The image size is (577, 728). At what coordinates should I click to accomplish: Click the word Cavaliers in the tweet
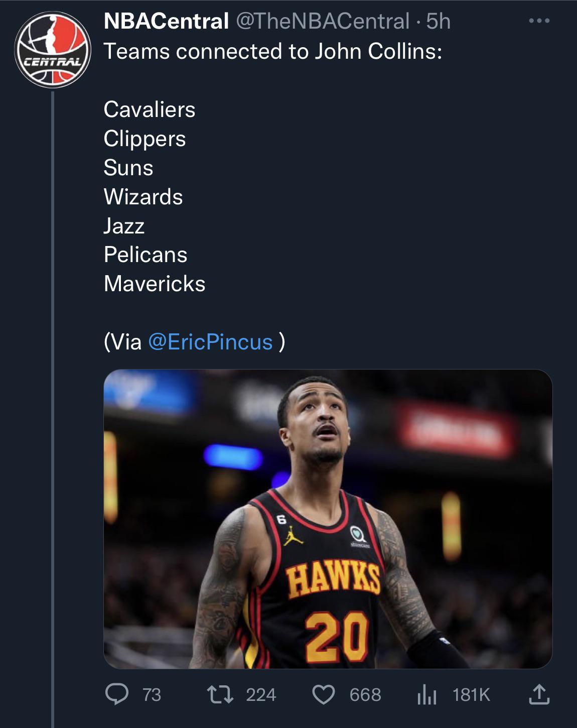pos(150,109)
